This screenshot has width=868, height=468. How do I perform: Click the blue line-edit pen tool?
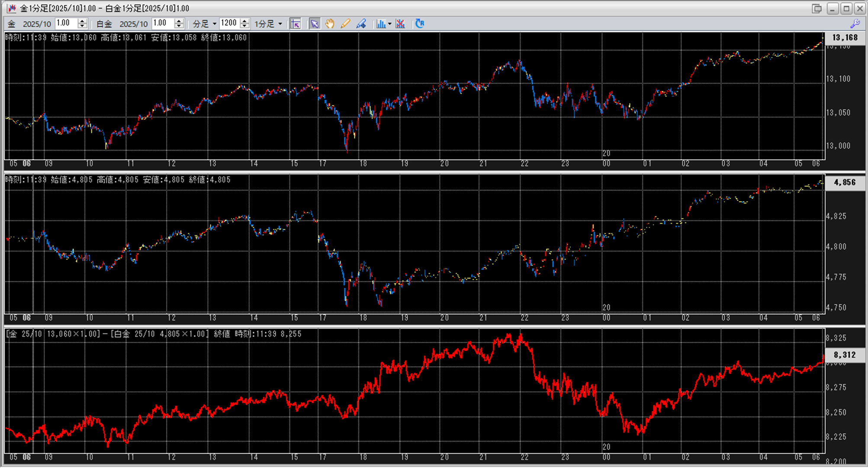[x=361, y=24]
